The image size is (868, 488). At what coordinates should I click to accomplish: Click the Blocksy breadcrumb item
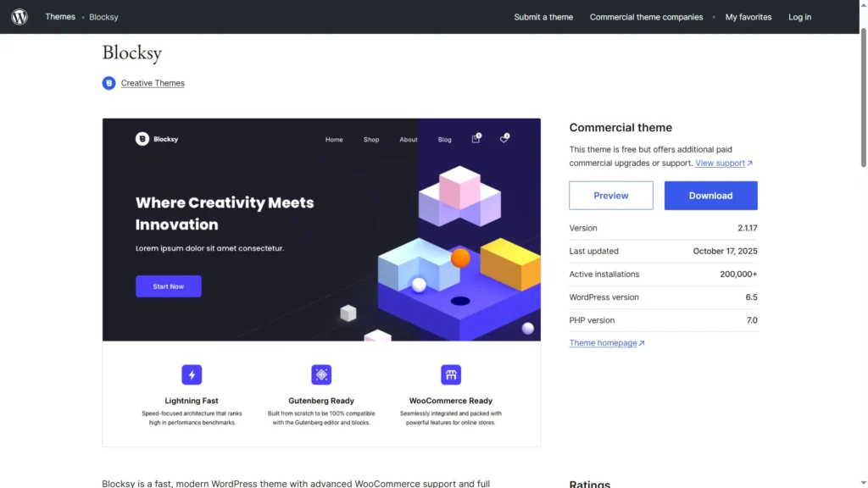point(103,17)
